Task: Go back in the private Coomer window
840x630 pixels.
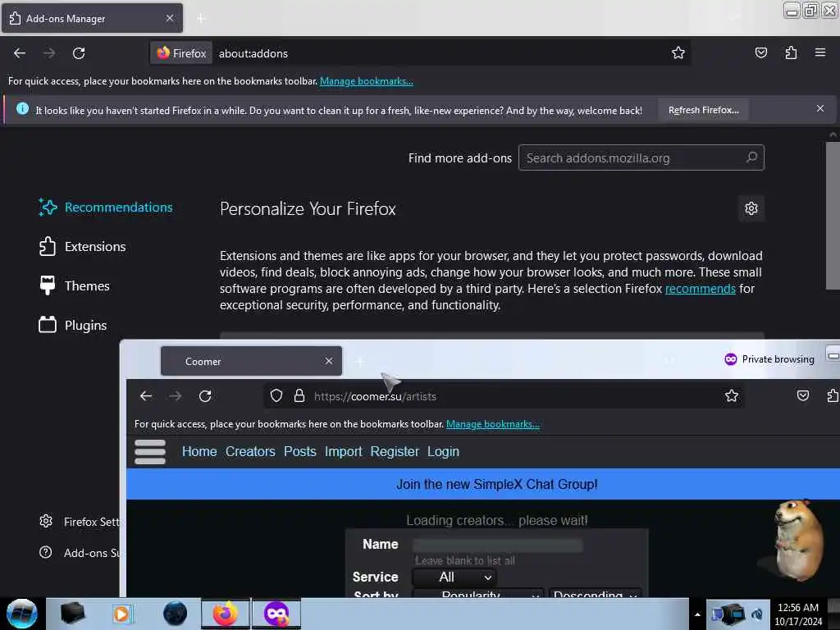Action: tap(146, 396)
